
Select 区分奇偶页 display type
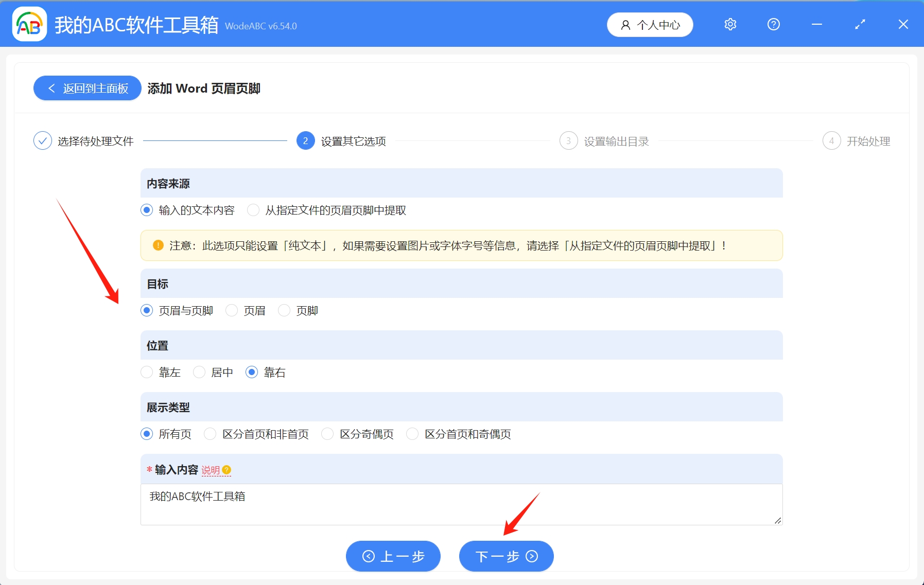point(327,434)
